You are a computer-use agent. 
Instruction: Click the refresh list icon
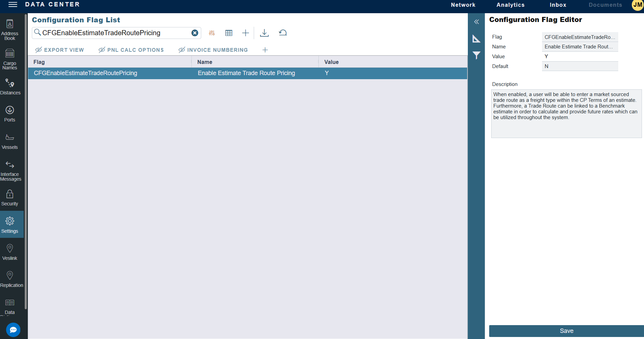[283, 33]
